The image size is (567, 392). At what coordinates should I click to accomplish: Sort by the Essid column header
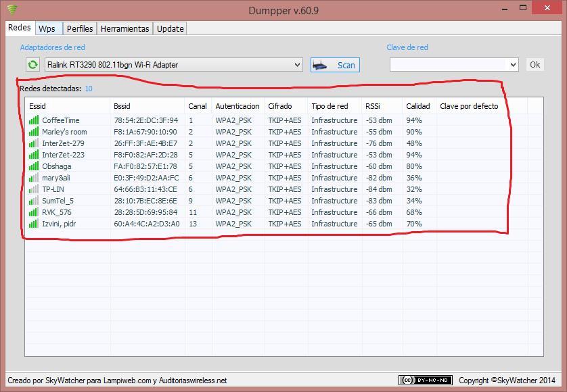(x=68, y=106)
